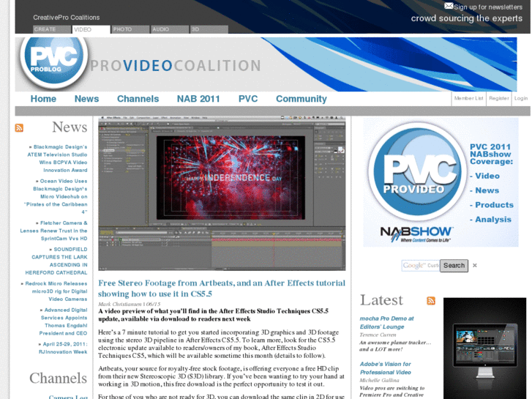Open Advanced Digital Services Appoints news item
Viewport: 532px width, 399px height.
63,321
